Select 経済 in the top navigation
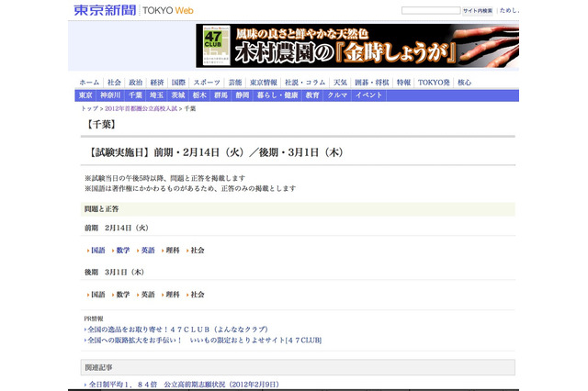 [157, 83]
